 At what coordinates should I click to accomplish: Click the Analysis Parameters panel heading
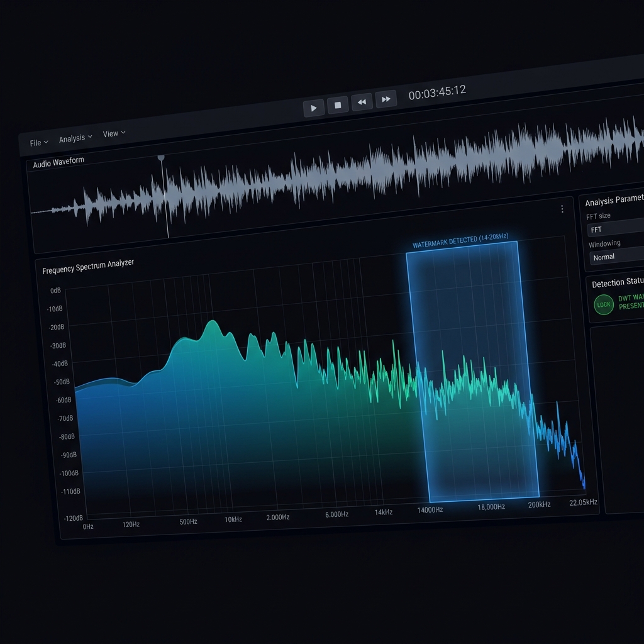click(614, 200)
